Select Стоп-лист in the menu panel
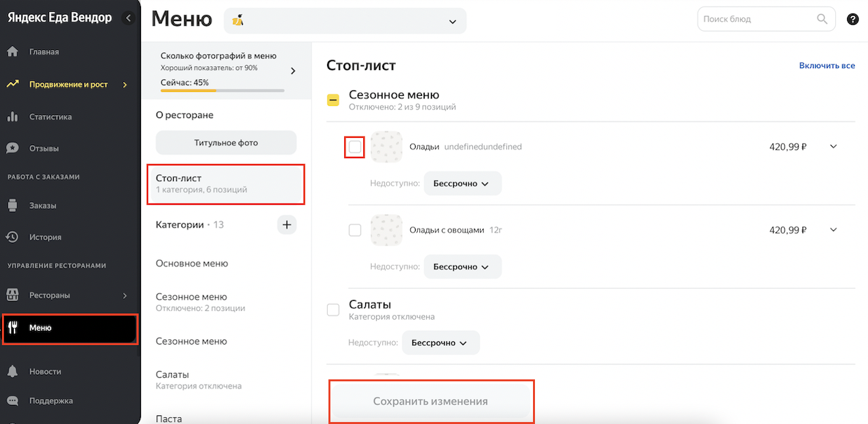This screenshot has height=424, width=868. [226, 184]
